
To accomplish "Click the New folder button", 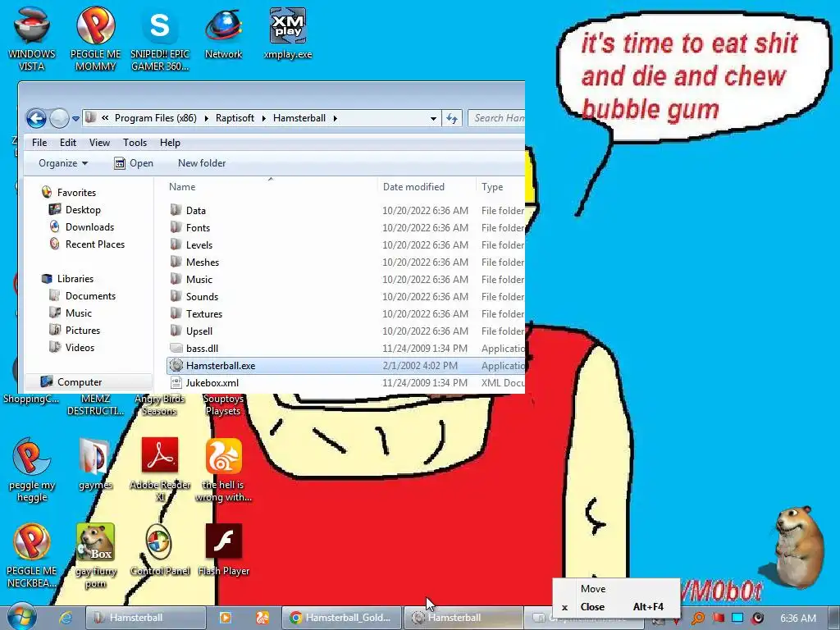I will [x=202, y=163].
